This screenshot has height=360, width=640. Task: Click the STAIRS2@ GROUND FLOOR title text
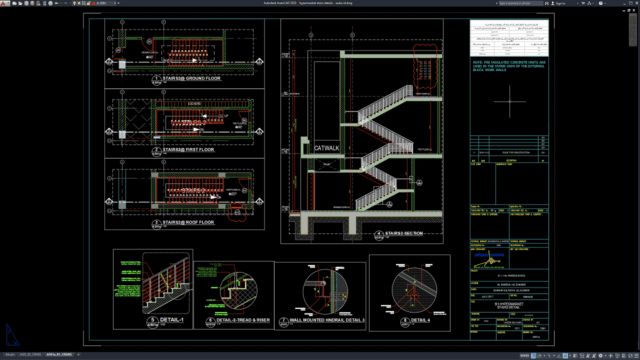pos(191,78)
